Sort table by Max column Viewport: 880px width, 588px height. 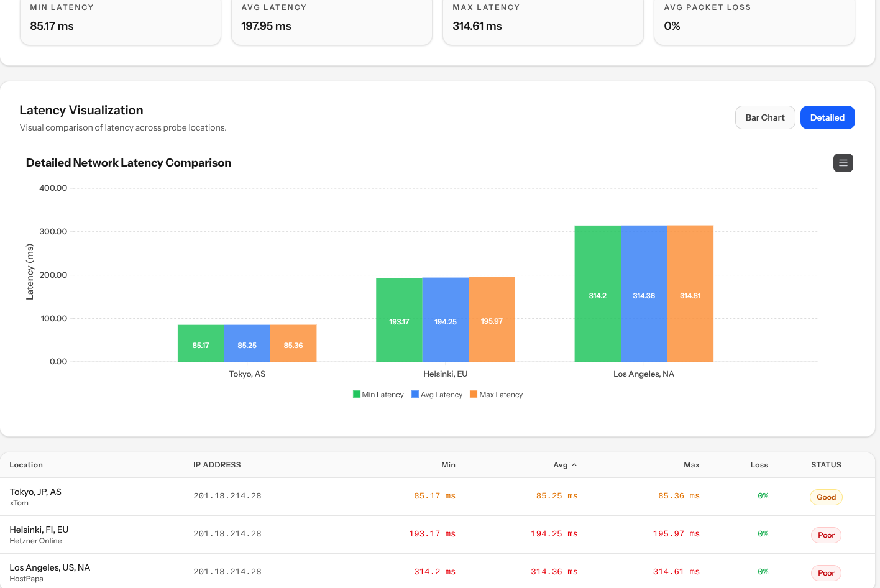[691, 465]
